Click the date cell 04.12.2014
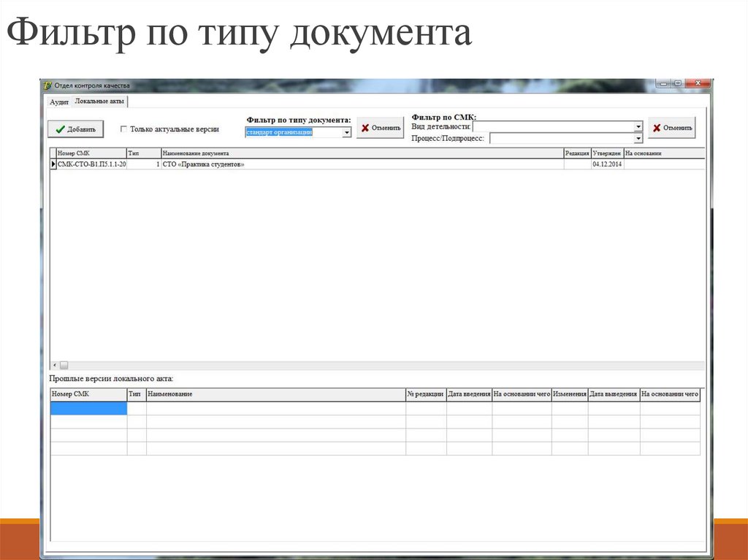 pos(607,164)
